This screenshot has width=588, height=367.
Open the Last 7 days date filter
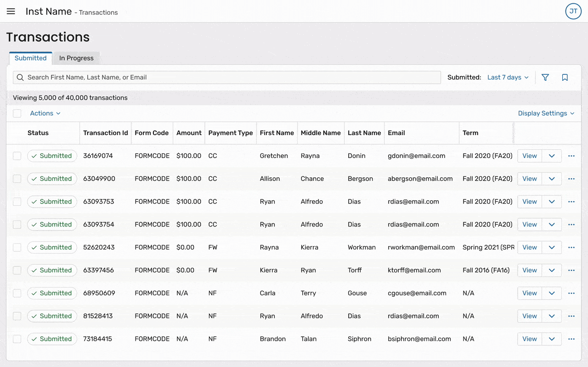pos(508,78)
